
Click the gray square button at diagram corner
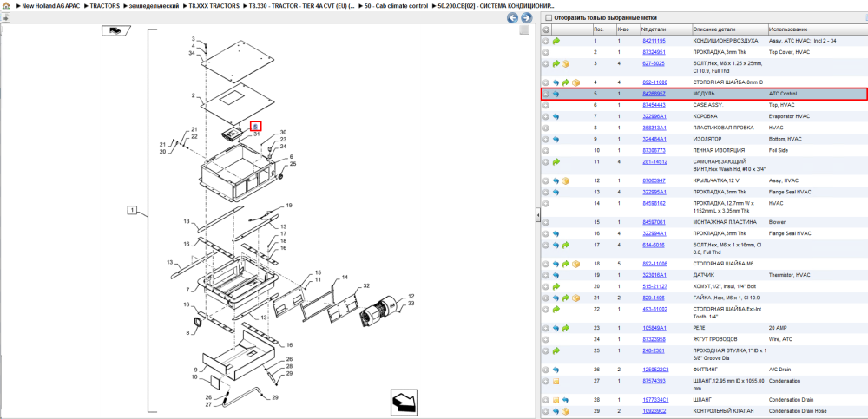point(524,29)
